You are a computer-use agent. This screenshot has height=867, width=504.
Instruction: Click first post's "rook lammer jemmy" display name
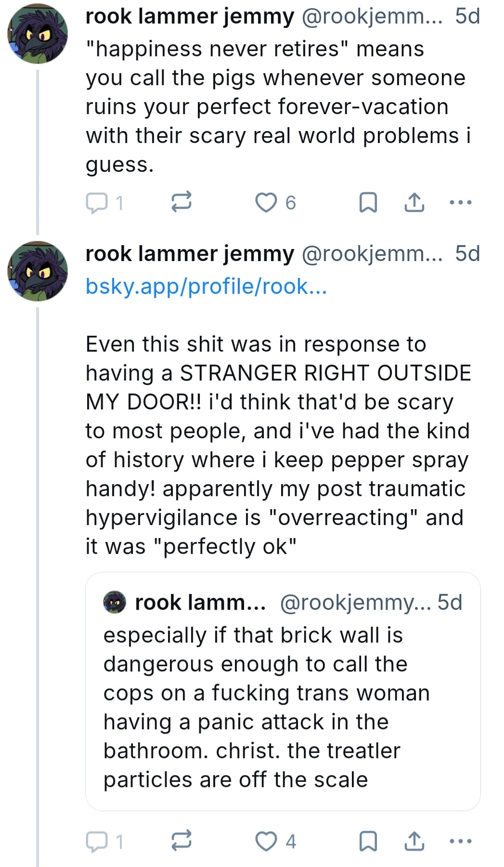[x=190, y=16]
